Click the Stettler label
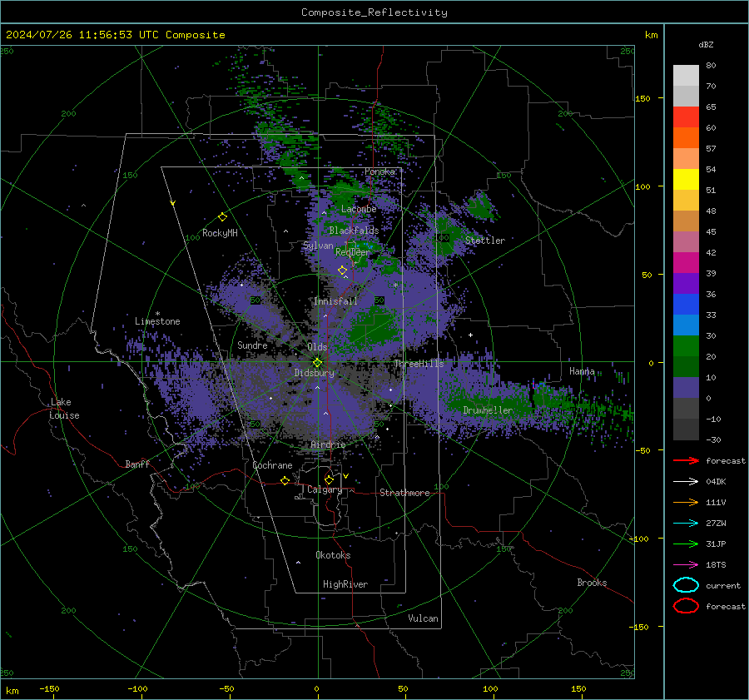The height and width of the screenshot is (700, 749). coord(485,241)
